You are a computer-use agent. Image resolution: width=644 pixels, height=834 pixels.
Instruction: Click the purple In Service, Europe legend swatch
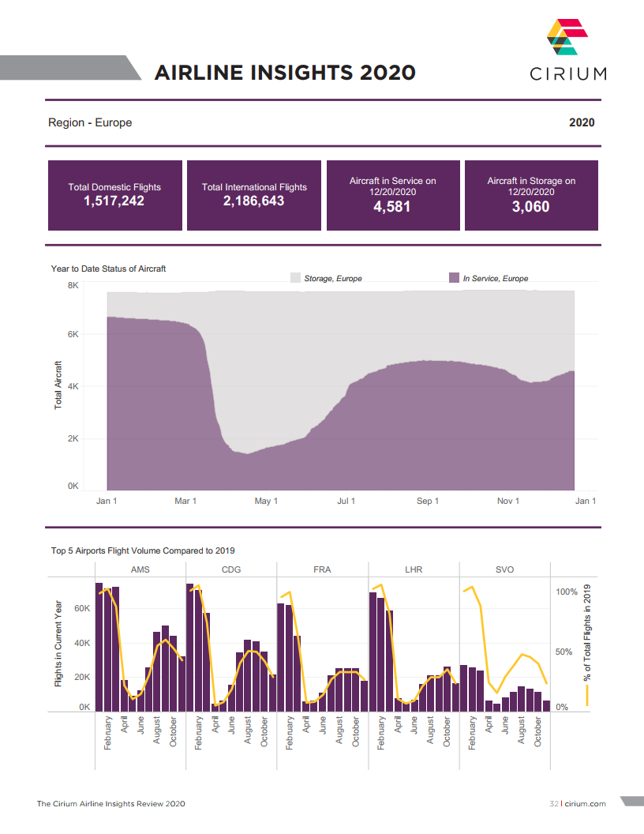pos(454,278)
